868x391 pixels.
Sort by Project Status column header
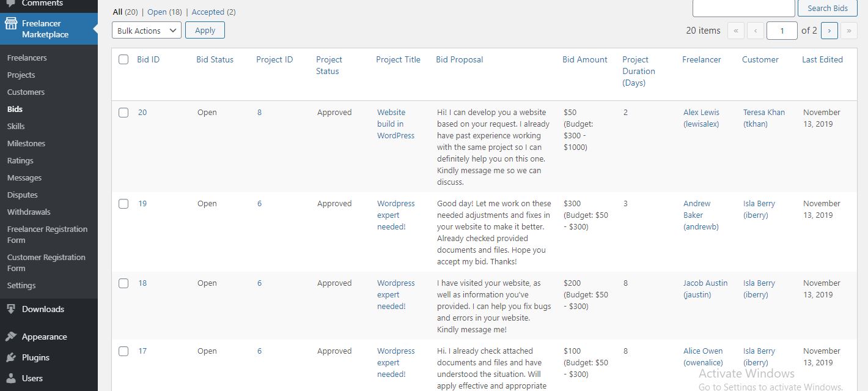[329, 65]
